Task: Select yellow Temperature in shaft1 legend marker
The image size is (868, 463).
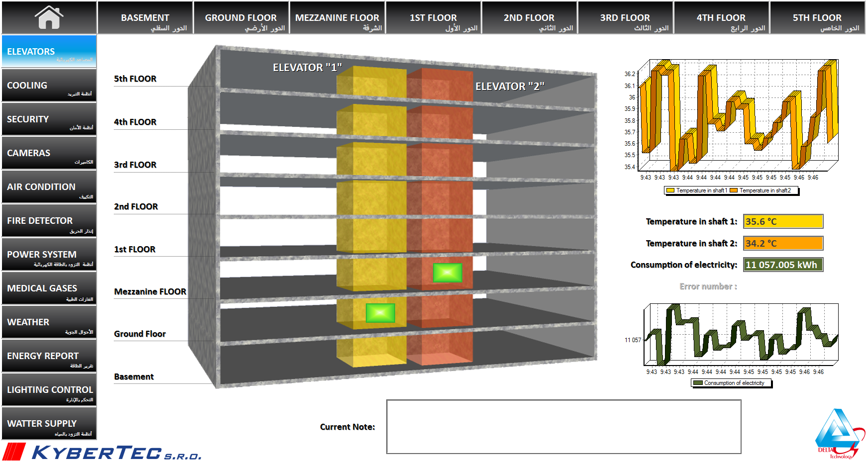Action: point(670,190)
